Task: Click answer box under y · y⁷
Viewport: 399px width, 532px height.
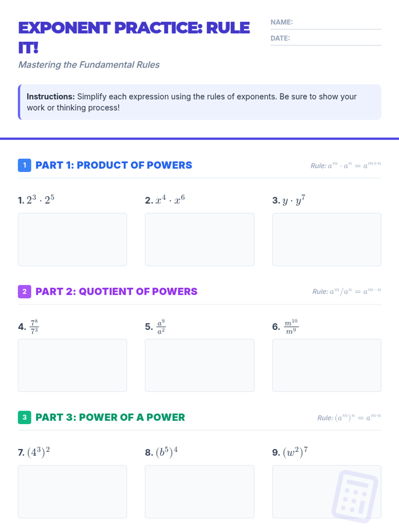Action: [x=327, y=239]
